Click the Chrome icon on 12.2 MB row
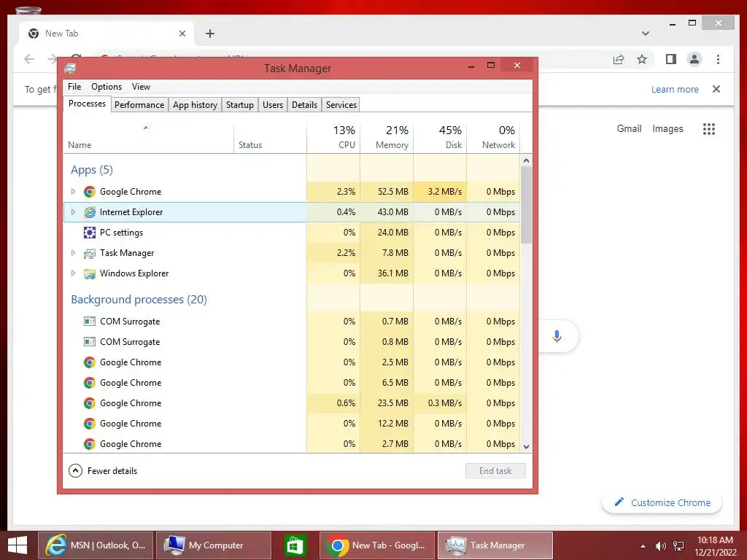The image size is (747, 560). pyautogui.click(x=89, y=424)
